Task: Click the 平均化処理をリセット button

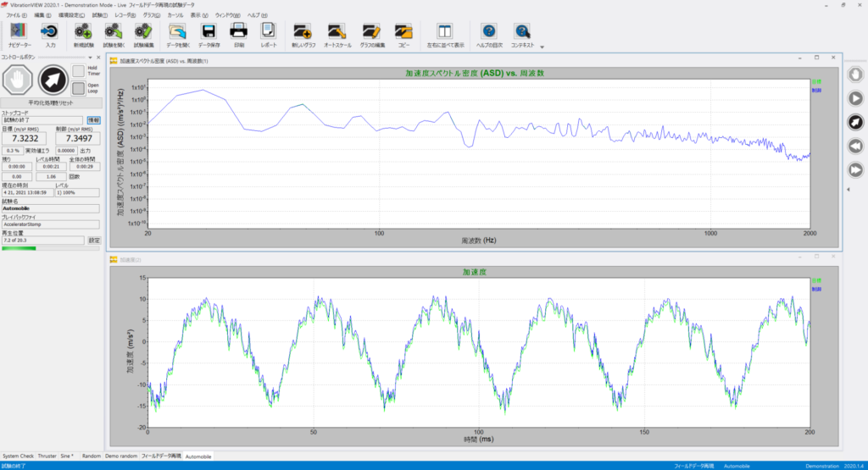Action: pyautogui.click(x=51, y=102)
